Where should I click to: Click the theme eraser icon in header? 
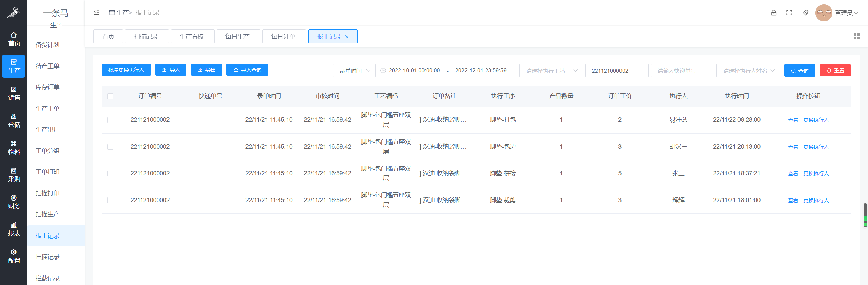pos(806,13)
